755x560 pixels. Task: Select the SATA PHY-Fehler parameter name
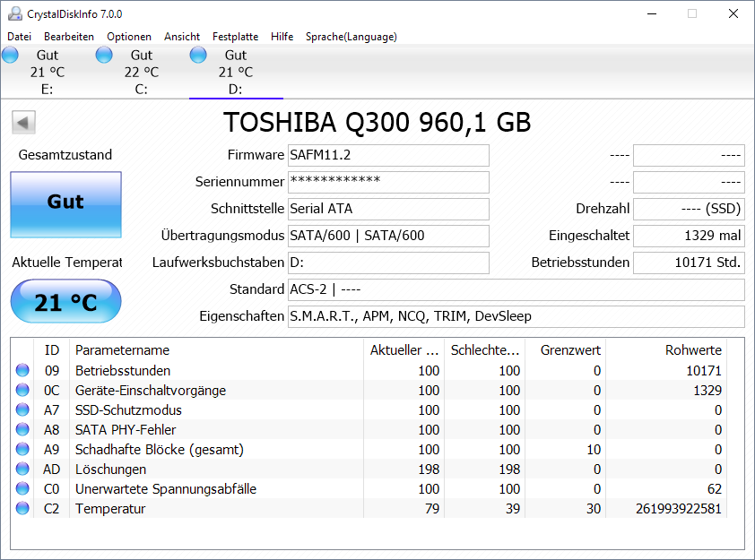click(126, 429)
